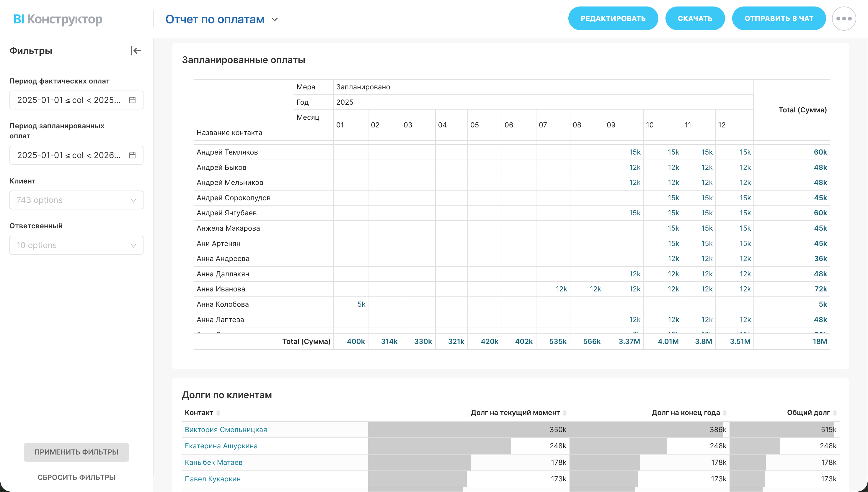Apply filters with ПРИМЕНИТЬ ФИЛЬТРЫ
The image size is (868, 492).
pyautogui.click(x=76, y=452)
